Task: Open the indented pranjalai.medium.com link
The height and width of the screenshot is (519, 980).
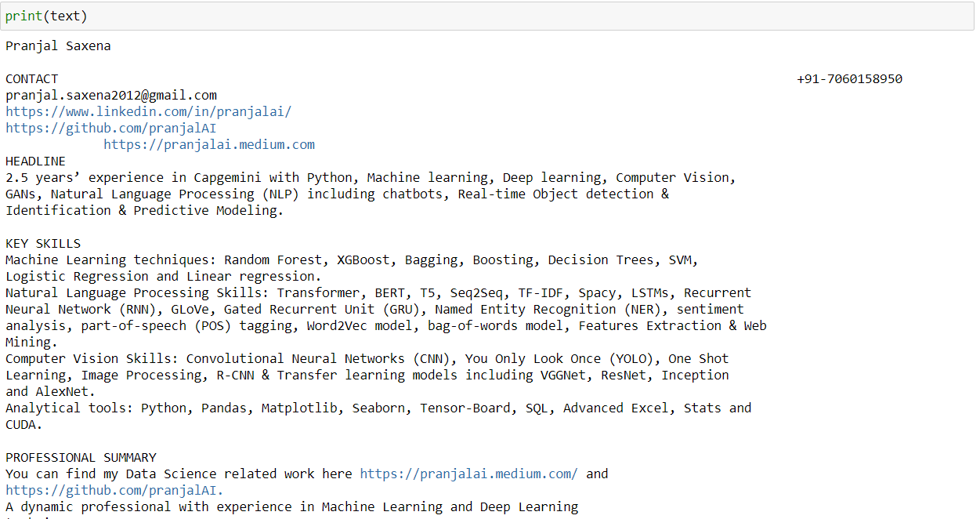Action: [209, 144]
